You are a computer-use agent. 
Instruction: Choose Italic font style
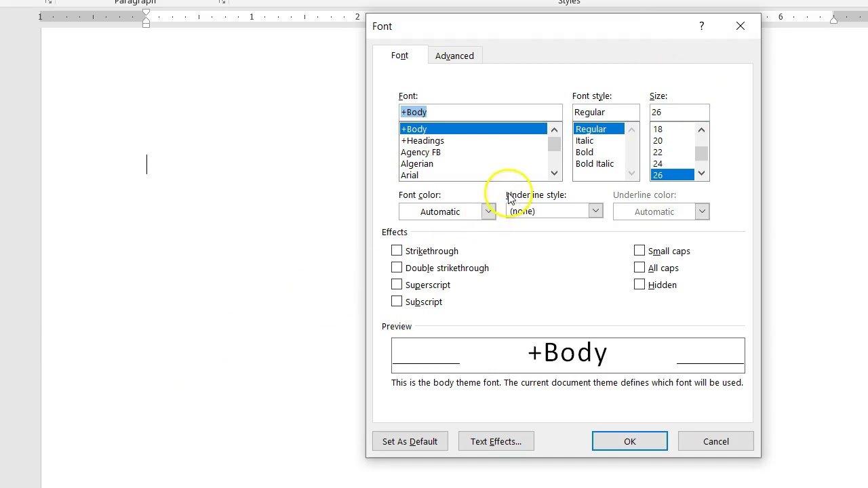(x=599, y=140)
